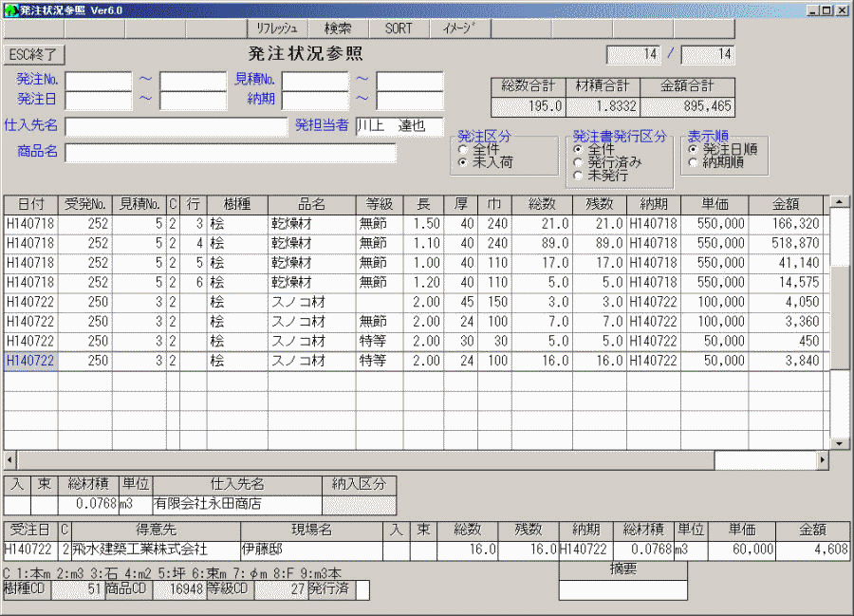Image resolution: width=854 pixels, height=616 pixels.
Task: Click the 商品CD value 16948
Action: point(179,589)
